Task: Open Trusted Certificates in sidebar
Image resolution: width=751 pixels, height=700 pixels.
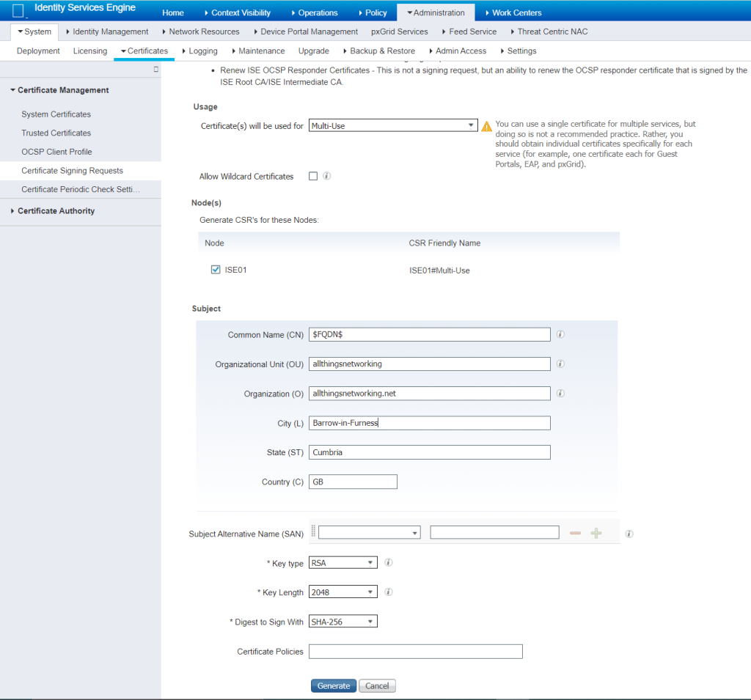Action: tap(56, 133)
